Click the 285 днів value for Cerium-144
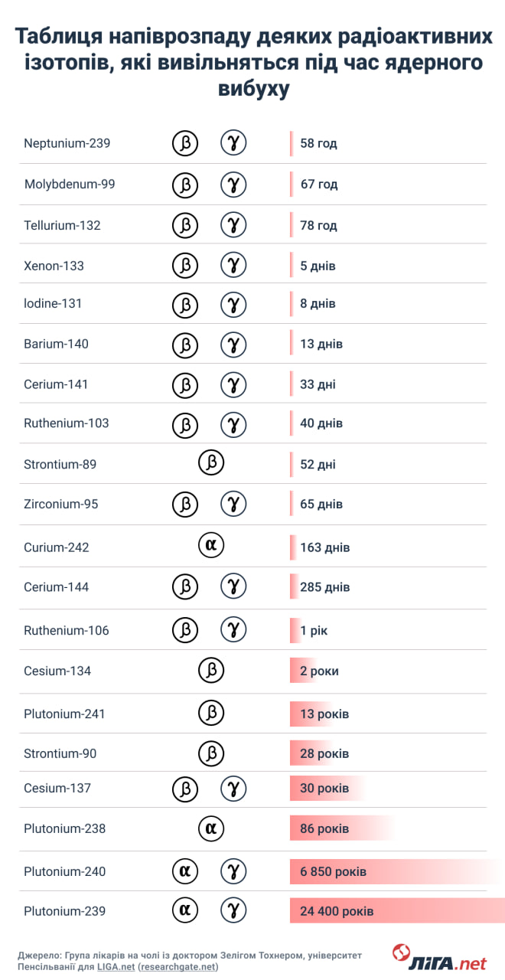The image size is (505, 980). pos(324,587)
